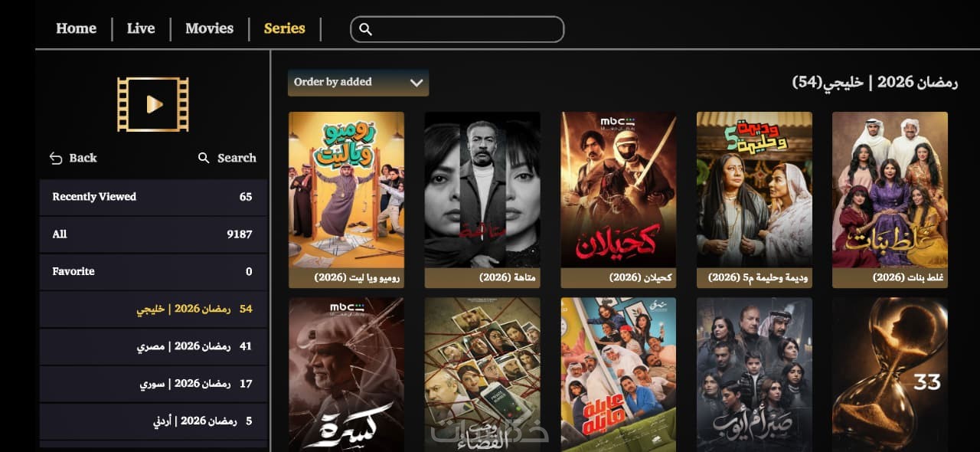Image resolution: width=980 pixels, height=452 pixels.
Task: Open the Favorite category
Action: coord(153,272)
